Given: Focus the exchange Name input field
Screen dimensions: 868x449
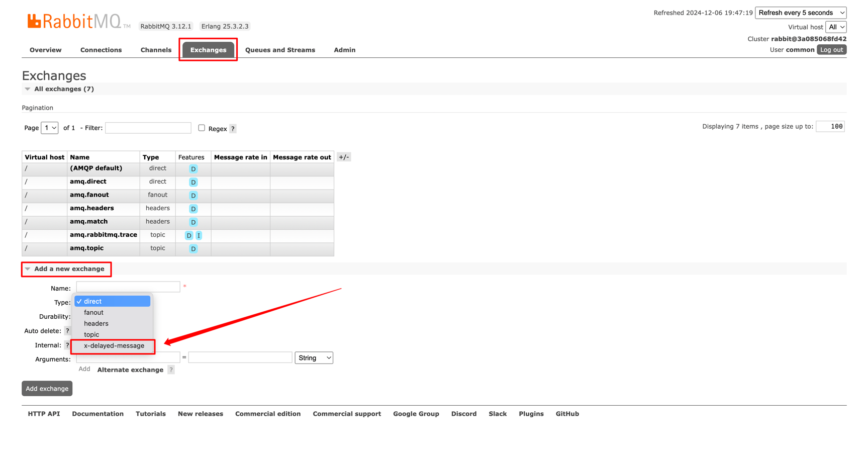Looking at the screenshot, I should (x=128, y=287).
